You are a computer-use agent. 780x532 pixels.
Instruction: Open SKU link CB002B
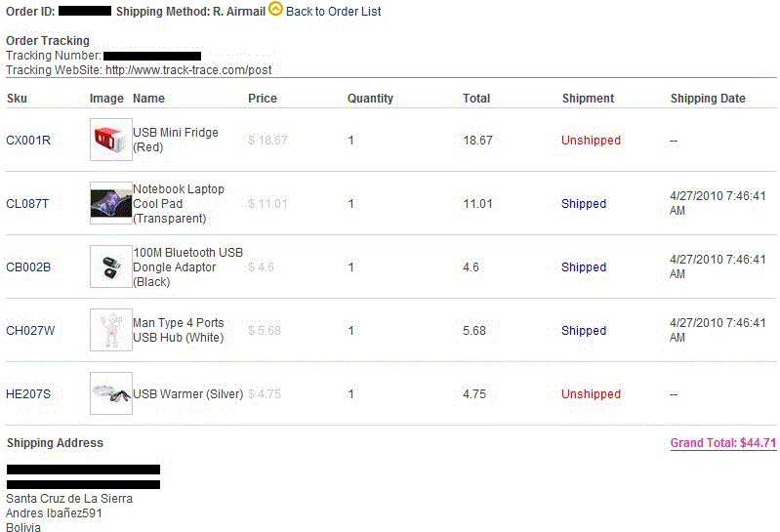pyautogui.click(x=28, y=267)
